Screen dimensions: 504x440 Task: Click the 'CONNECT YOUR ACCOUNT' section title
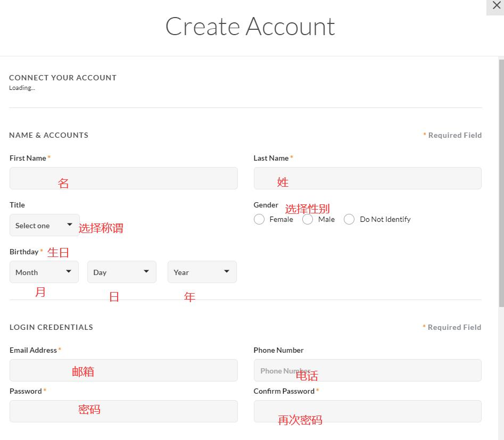(x=63, y=78)
